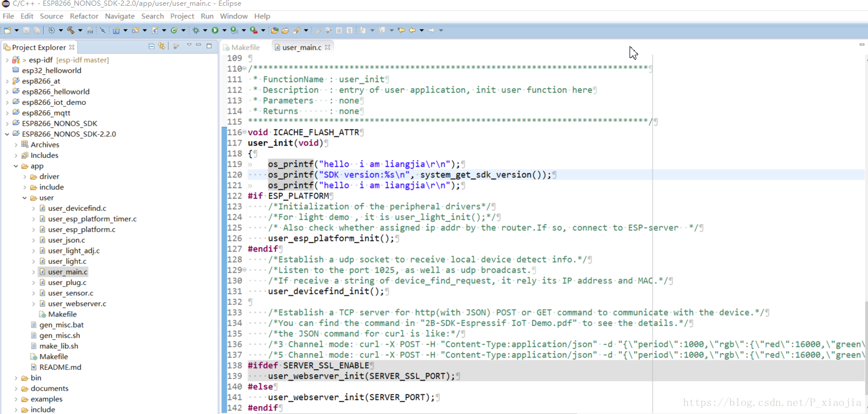Click the Forward navigation arrow icon

tap(431, 30)
